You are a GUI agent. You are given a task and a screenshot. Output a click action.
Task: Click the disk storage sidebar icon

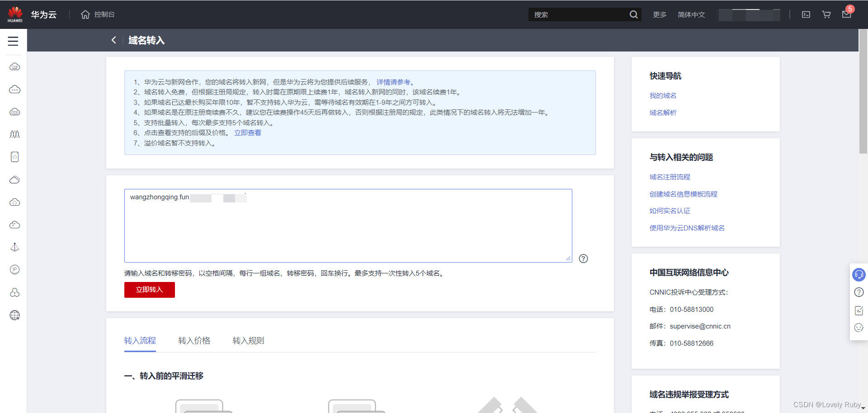(15, 157)
